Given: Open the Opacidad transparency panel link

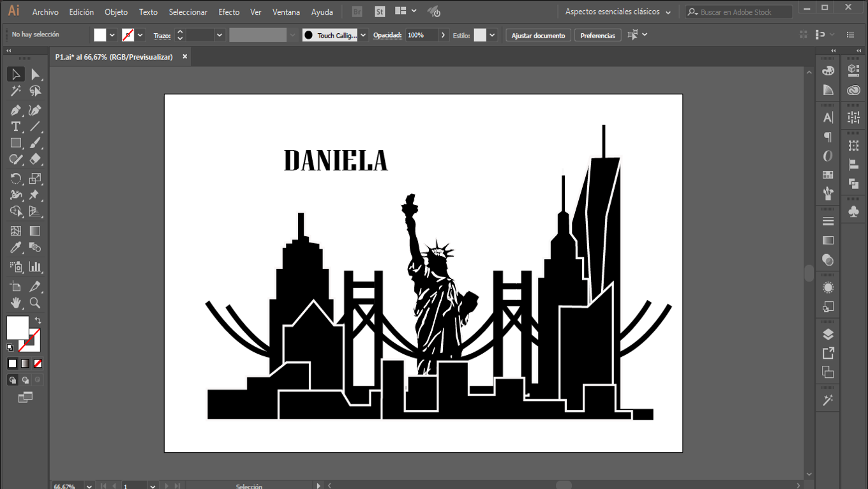Looking at the screenshot, I should [x=387, y=36].
